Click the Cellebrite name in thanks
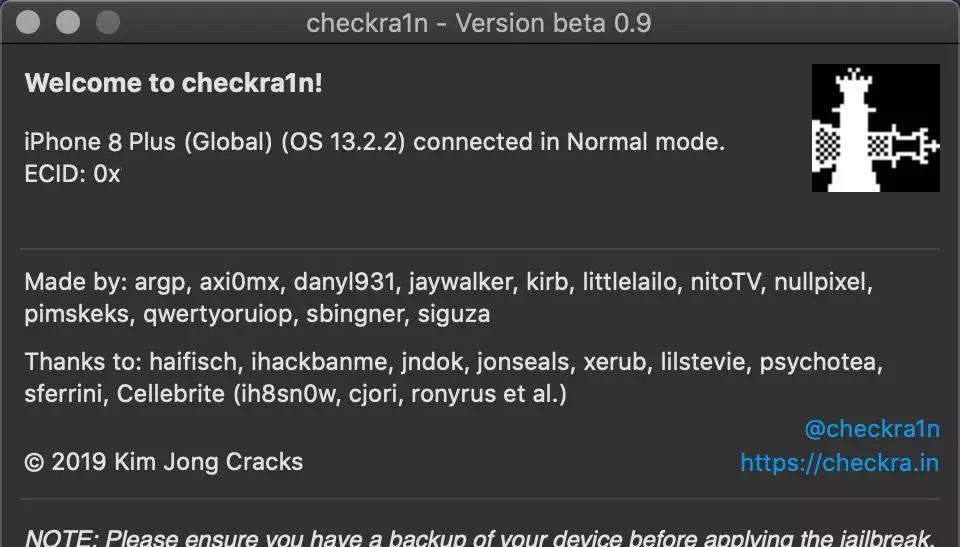This screenshot has width=960, height=547. 171,394
